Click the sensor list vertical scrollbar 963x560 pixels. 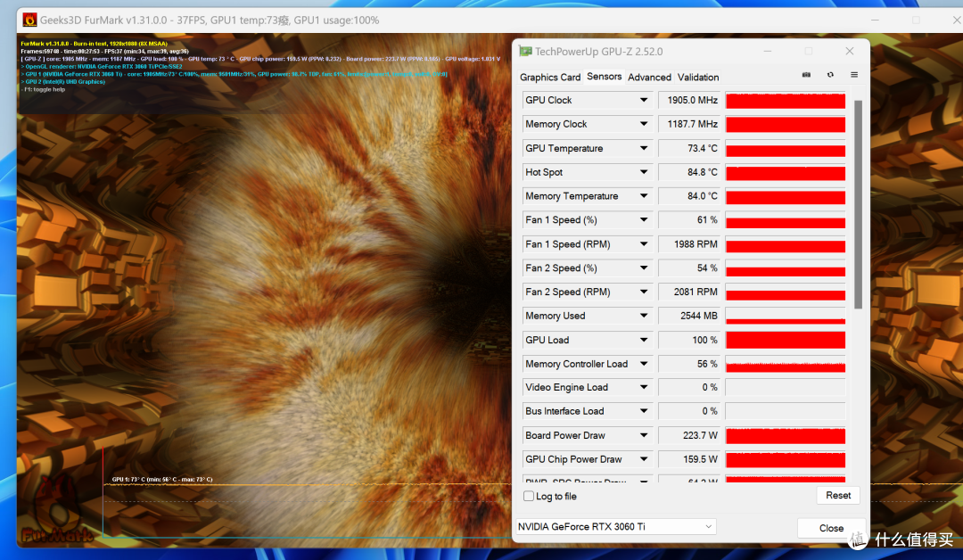[858, 204]
